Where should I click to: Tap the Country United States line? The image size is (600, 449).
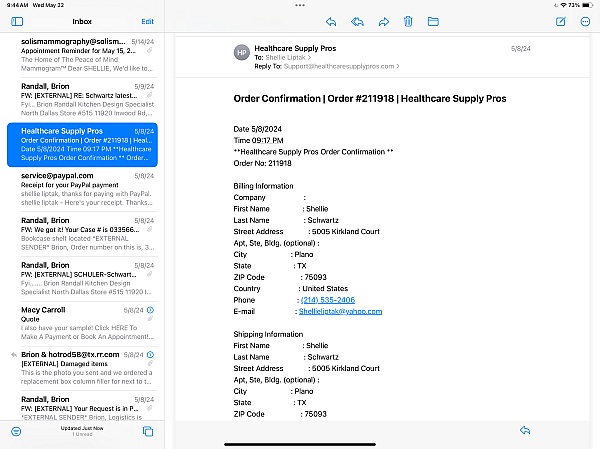(x=291, y=289)
